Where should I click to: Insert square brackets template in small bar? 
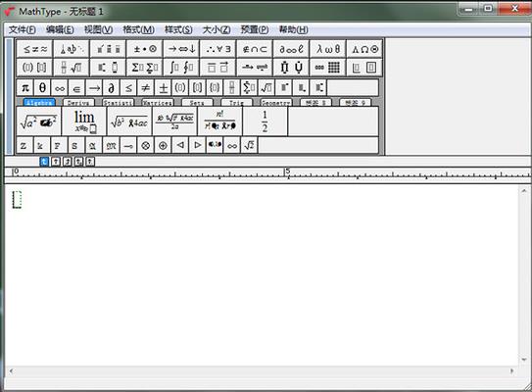(197, 88)
